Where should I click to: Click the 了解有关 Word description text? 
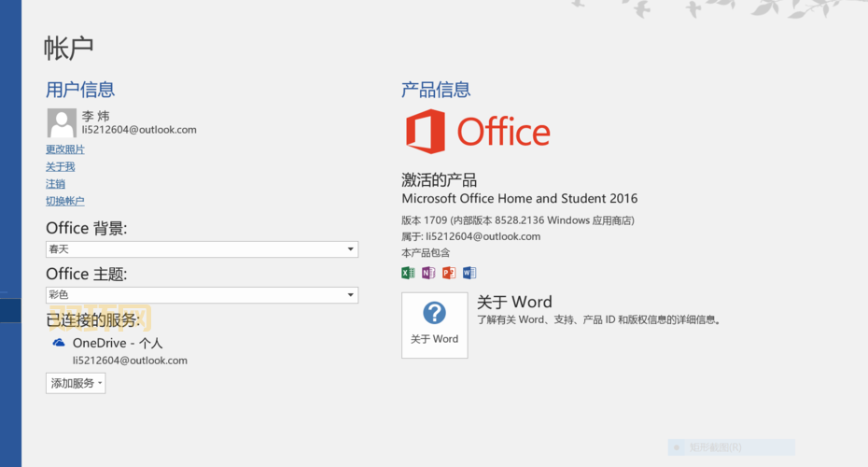click(x=599, y=319)
